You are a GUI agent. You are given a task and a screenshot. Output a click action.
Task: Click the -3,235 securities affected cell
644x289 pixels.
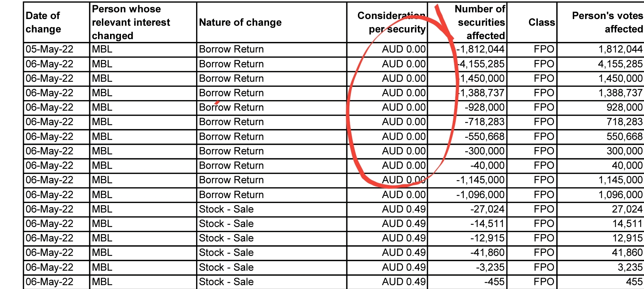click(490, 268)
